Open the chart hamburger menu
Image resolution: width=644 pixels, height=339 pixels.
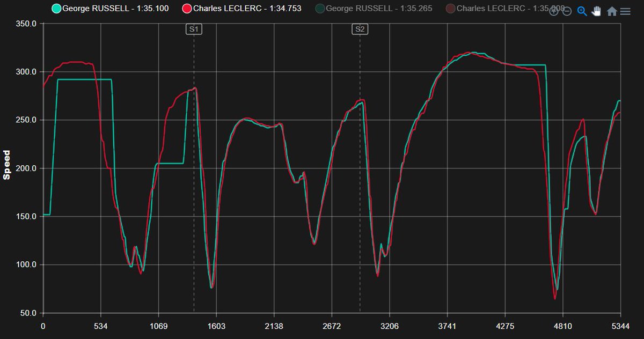[625, 11]
